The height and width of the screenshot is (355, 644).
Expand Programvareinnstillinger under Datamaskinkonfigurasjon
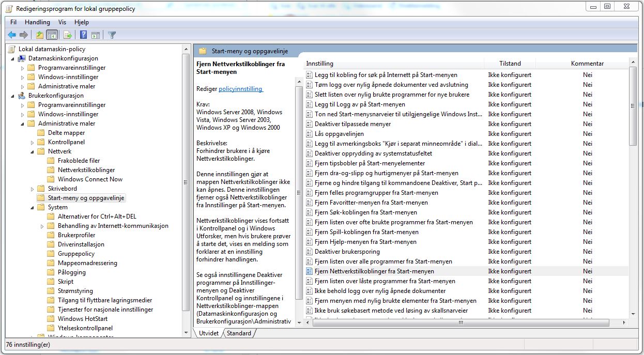point(22,68)
